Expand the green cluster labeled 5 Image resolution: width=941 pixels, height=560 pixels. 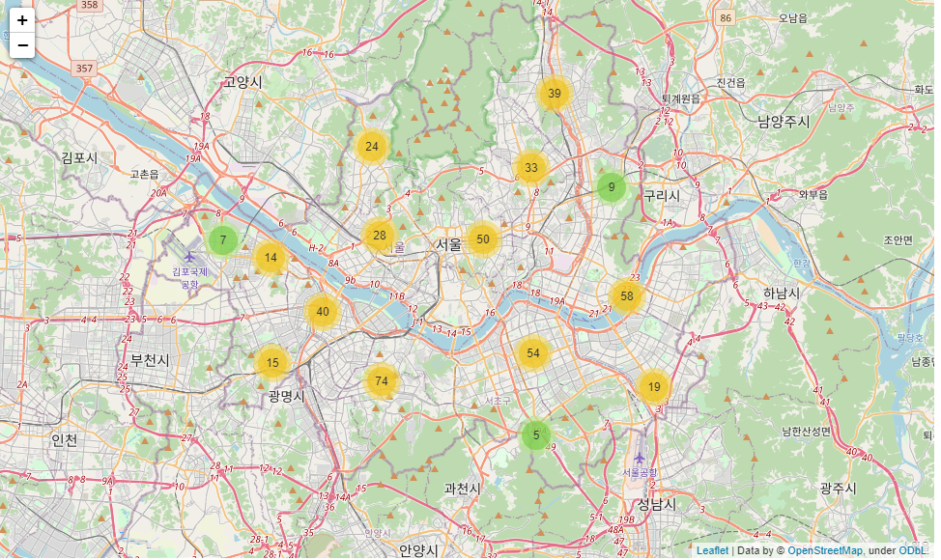coord(536,435)
